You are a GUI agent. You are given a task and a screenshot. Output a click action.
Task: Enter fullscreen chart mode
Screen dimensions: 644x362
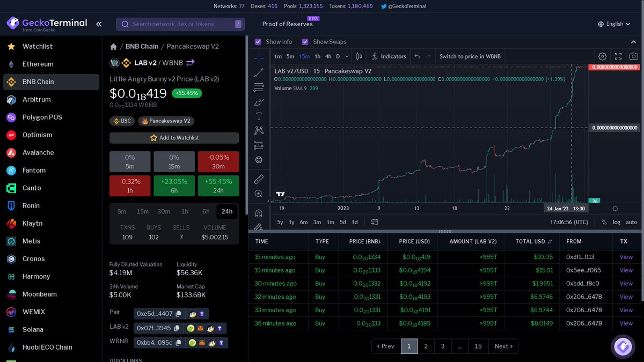[x=618, y=56]
